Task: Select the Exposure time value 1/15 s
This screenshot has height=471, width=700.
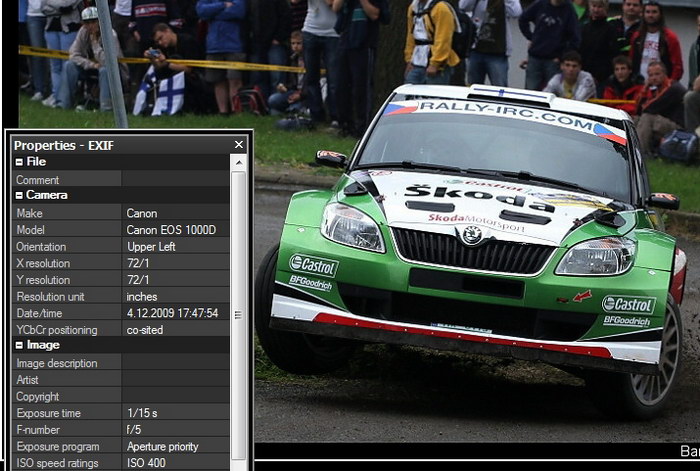Action: pyautogui.click(x=142, y=413)
